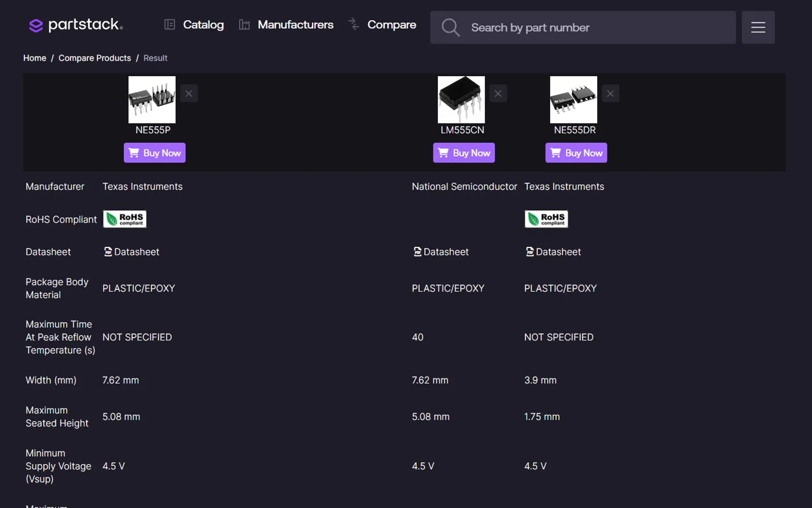This screenshot has width=812, height=508.
Task: Click the Package Body Material row label
Action: tap(57, 288)
